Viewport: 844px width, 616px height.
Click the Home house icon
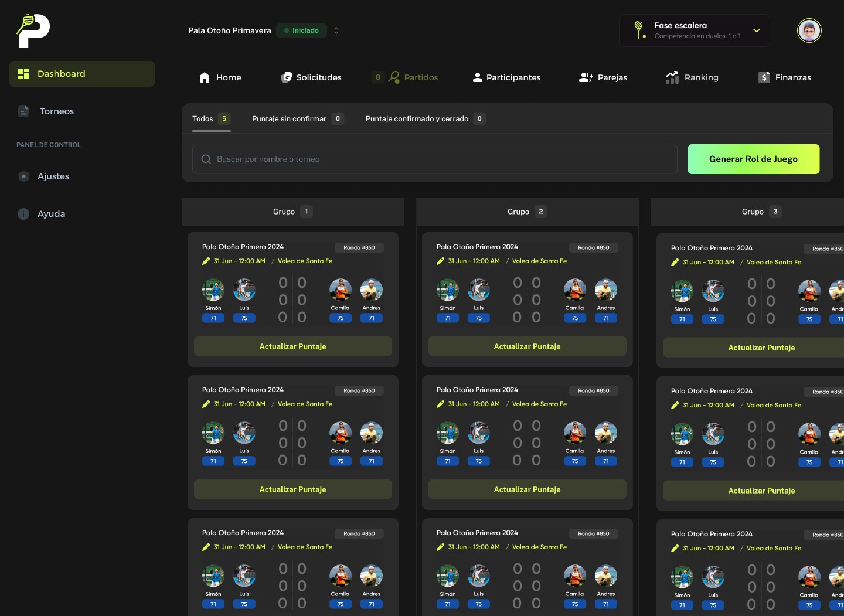205,77
